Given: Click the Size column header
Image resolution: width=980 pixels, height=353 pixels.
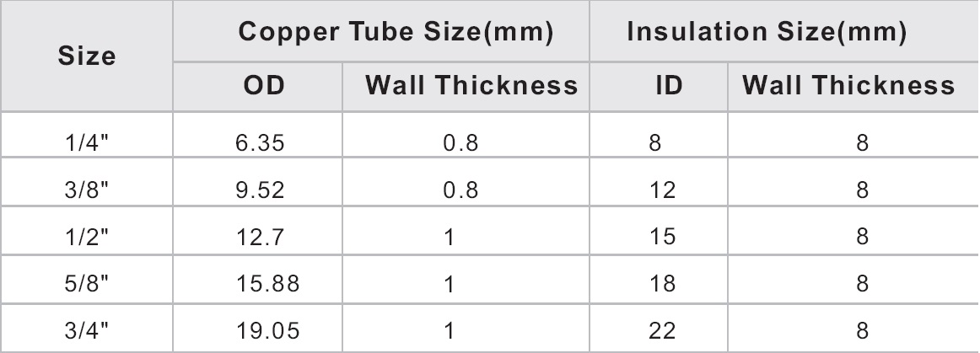Looking at the screenshot, I should (87, 56).
